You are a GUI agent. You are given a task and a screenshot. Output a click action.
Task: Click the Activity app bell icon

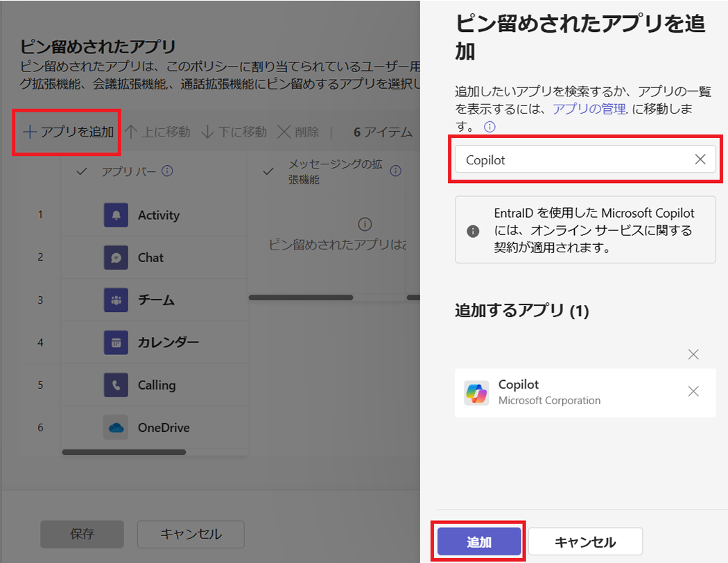tap(116, 215)
